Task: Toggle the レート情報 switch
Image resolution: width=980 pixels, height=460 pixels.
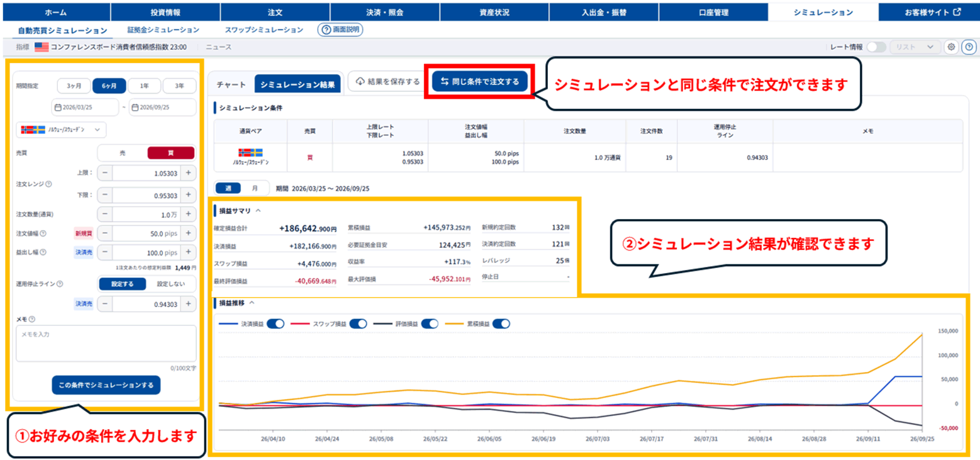Action: [876, 47]
